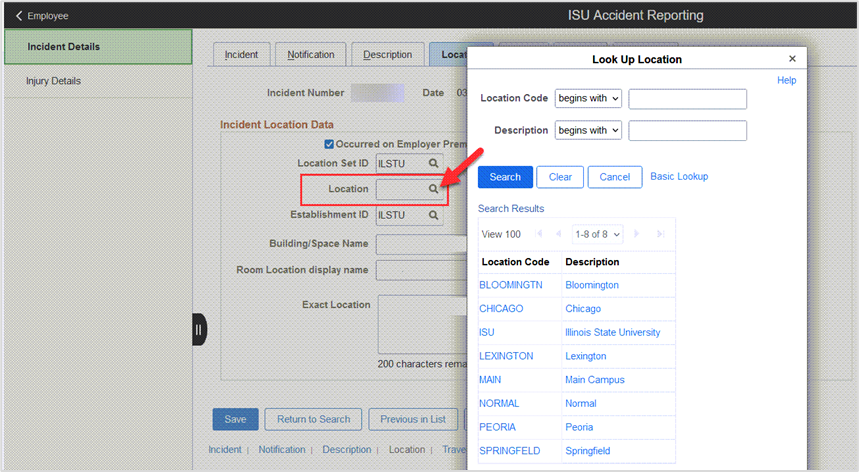Click the Clear button in lookup
The height and width of the screenshot is (472, 859).
pyautogui.click(x=560, y=177)
